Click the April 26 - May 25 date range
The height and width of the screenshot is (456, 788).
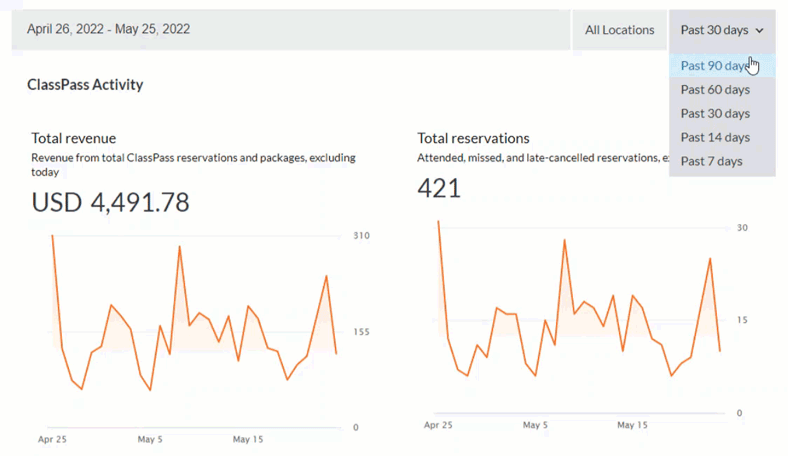[108, 30]
